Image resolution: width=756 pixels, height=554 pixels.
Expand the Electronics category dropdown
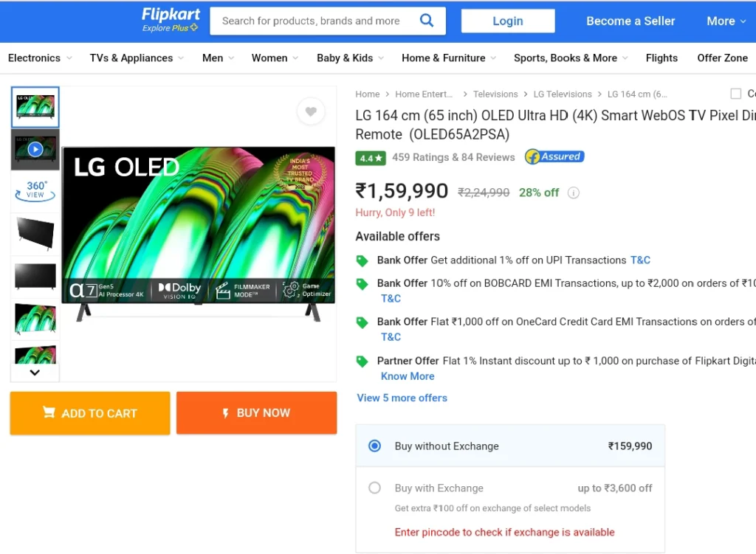(41, 58)
